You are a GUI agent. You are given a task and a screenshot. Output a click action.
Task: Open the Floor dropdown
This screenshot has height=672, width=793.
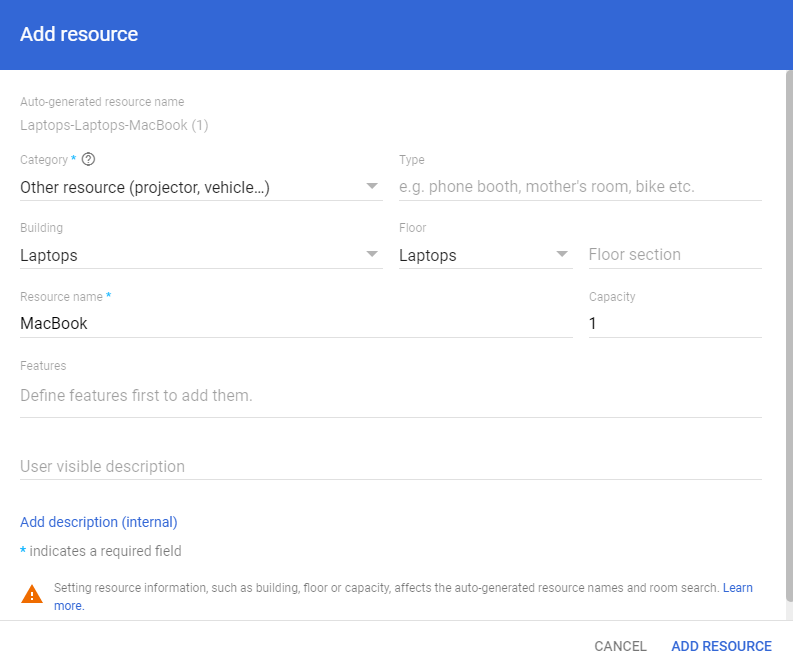484,255
